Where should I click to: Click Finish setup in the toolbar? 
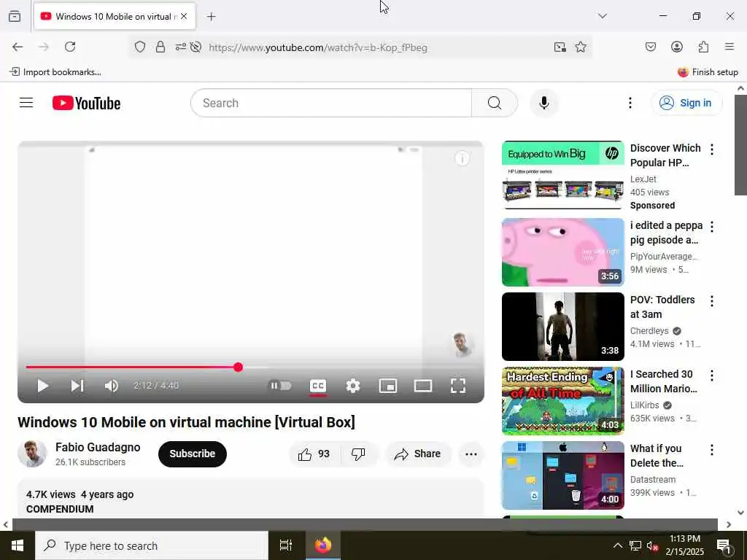pos(708,72)
